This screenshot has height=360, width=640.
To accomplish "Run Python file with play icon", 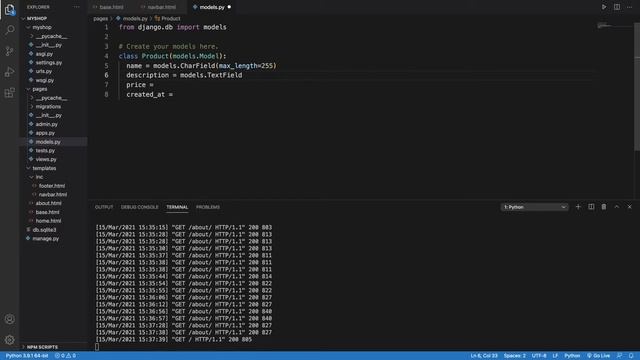I will point(604,7).
